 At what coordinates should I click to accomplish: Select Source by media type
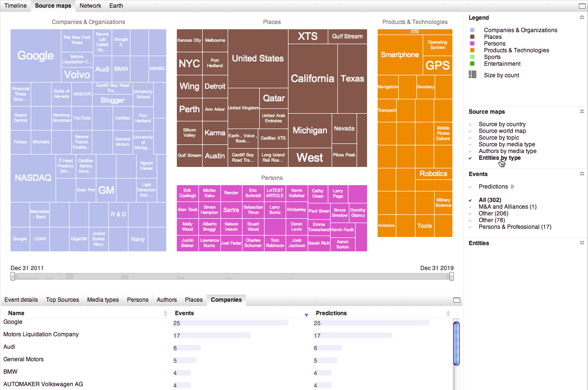pos(507,144)
